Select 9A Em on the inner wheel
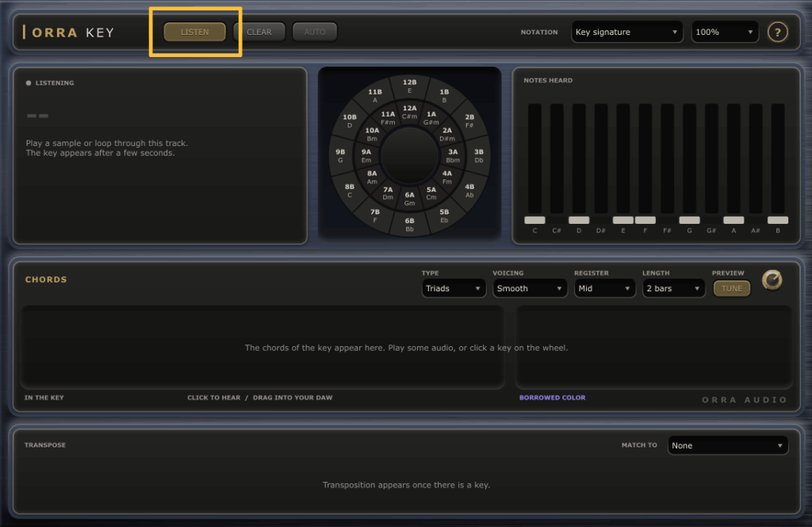This screenshot has height=527, width=812. point(366,156)
